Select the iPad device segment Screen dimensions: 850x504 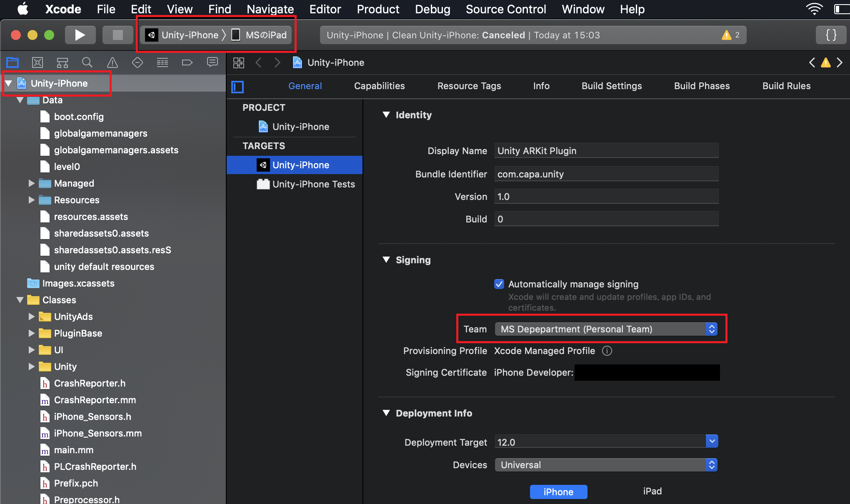point(652,492)
